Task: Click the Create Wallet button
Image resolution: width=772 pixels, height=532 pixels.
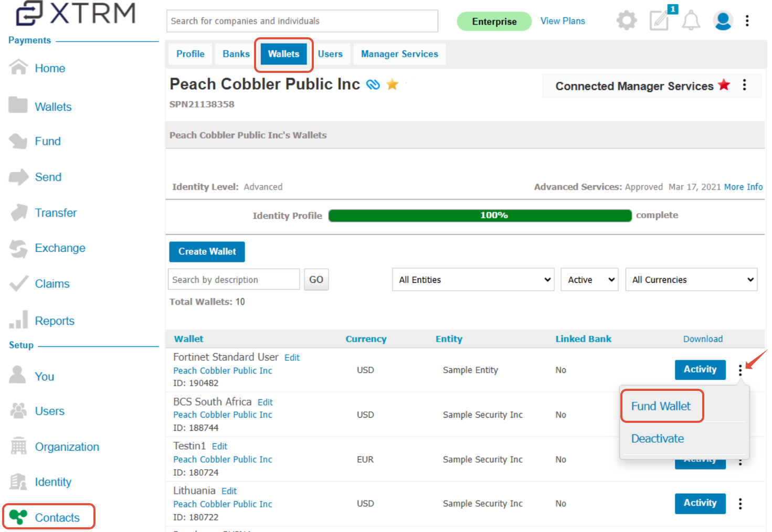Action: click(x=207, y=252)
